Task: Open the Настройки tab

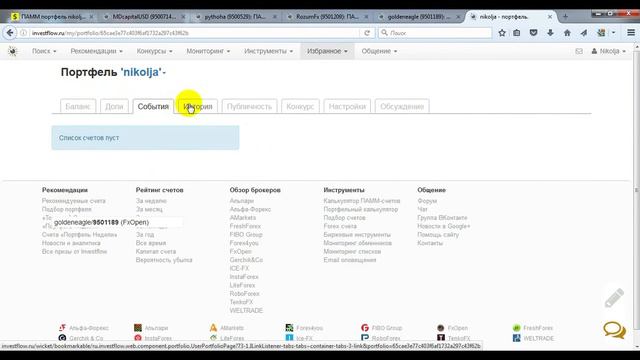Action: click(347, 106)
